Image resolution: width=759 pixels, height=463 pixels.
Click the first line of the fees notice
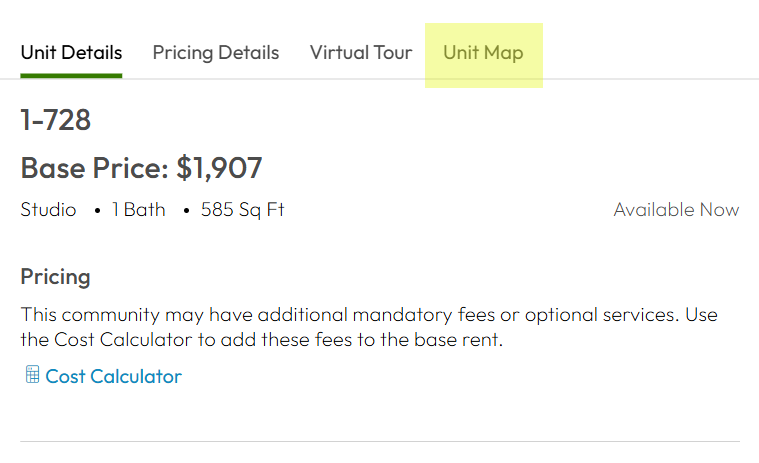[x=369, y=314]
